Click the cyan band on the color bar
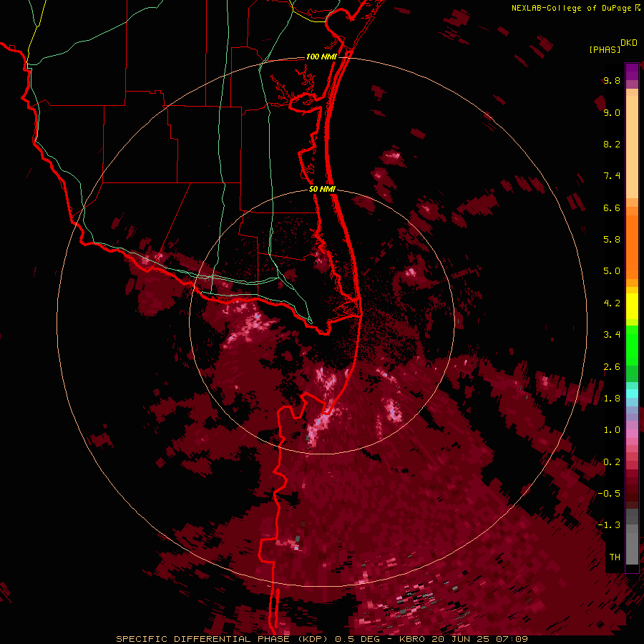Image resolution: width=644 pixels, height=644 pixels. (632, 393)
